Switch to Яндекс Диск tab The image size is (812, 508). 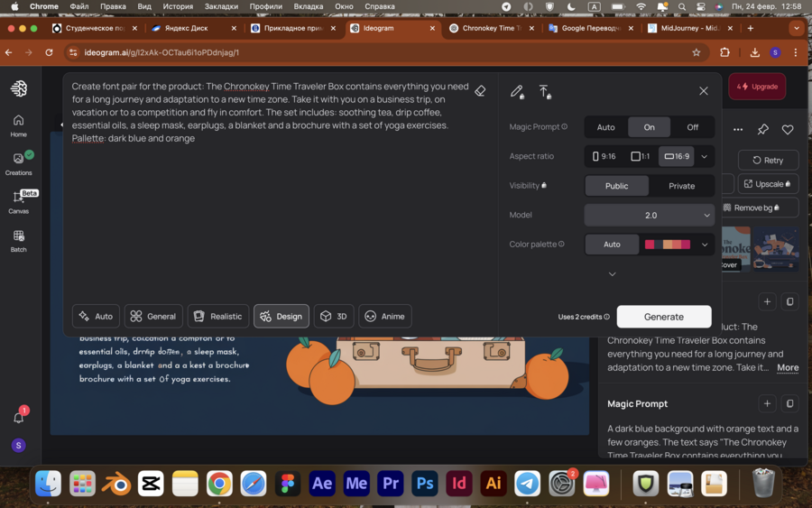point(194,28)
